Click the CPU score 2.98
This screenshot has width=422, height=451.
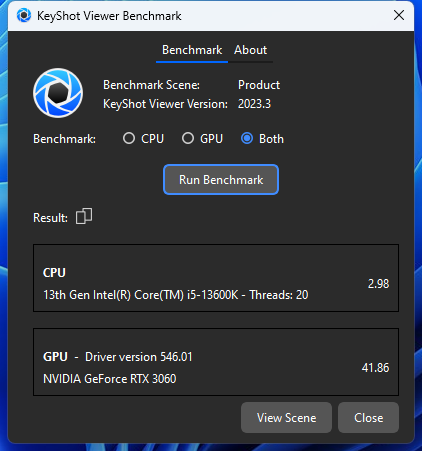point(378,284)
